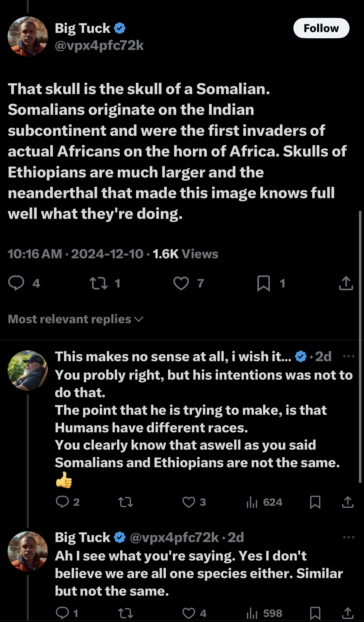Reply to Big Tuck's main post
Image resolution: width=364 pixels, height=622 pixels.
[x=16, y=283]
